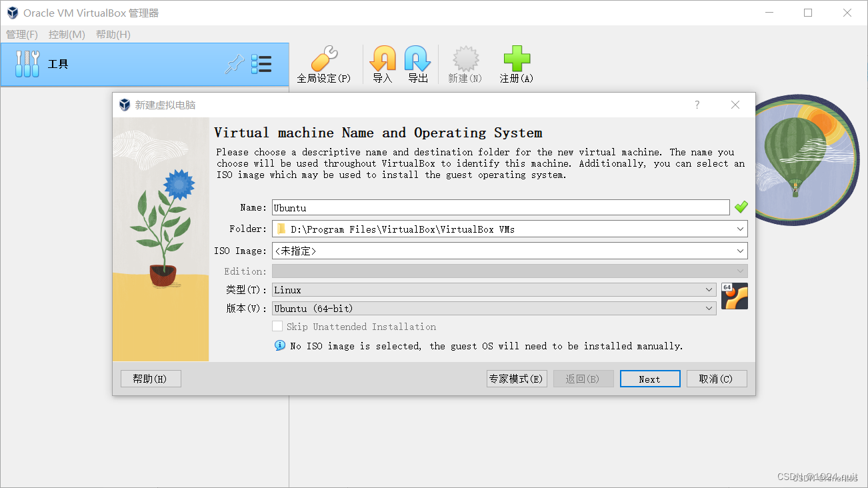Click the disabled 返回(B) back button

tap(583, 379)
